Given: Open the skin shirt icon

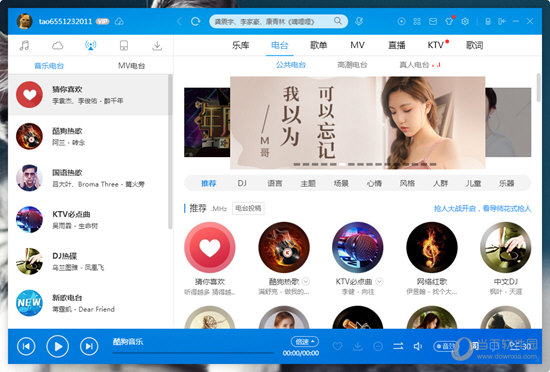Looking at the screenshot, I should pyautogui.click(x=449, y=21).
